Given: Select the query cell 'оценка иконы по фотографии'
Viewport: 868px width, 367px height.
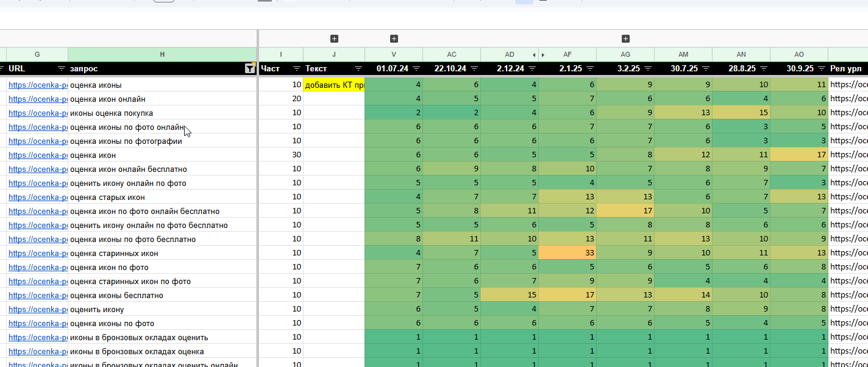Looking at the screenshot, I should pos(162,141).
